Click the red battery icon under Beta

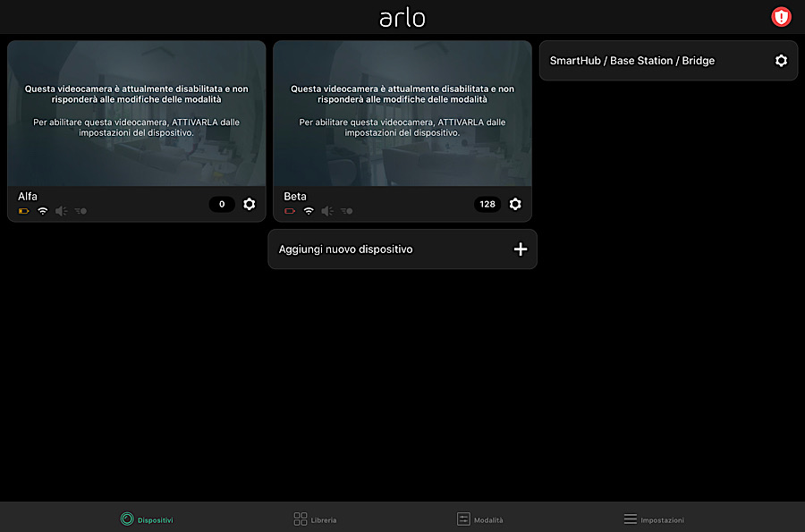[x=290, y=211]
